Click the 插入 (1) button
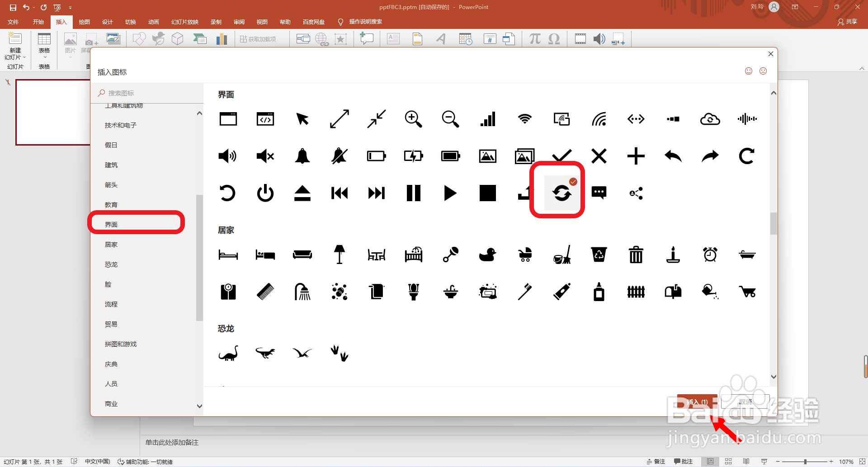The image size is (868, 467). tap(697, 401)
